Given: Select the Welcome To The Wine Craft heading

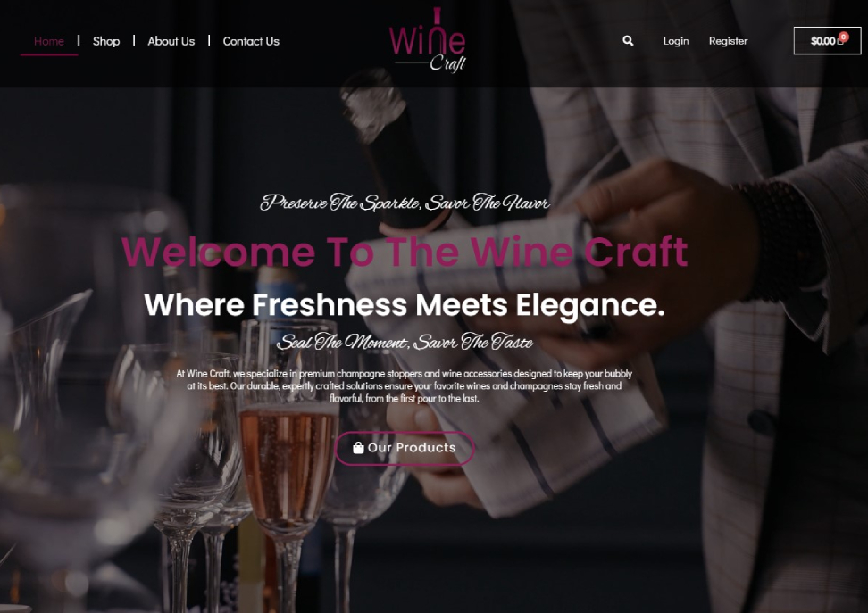Looking at the screenshot, I should tap(405, 251).
